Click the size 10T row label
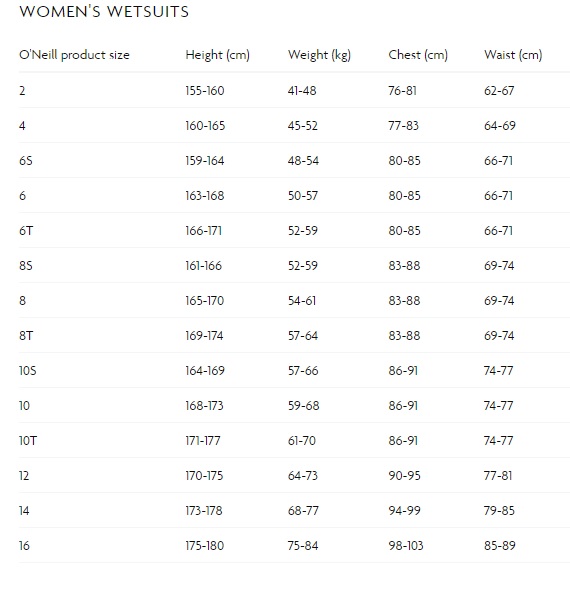 (28, 441)
